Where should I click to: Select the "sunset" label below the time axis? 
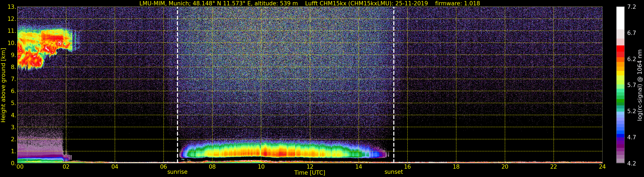[393, 172]
